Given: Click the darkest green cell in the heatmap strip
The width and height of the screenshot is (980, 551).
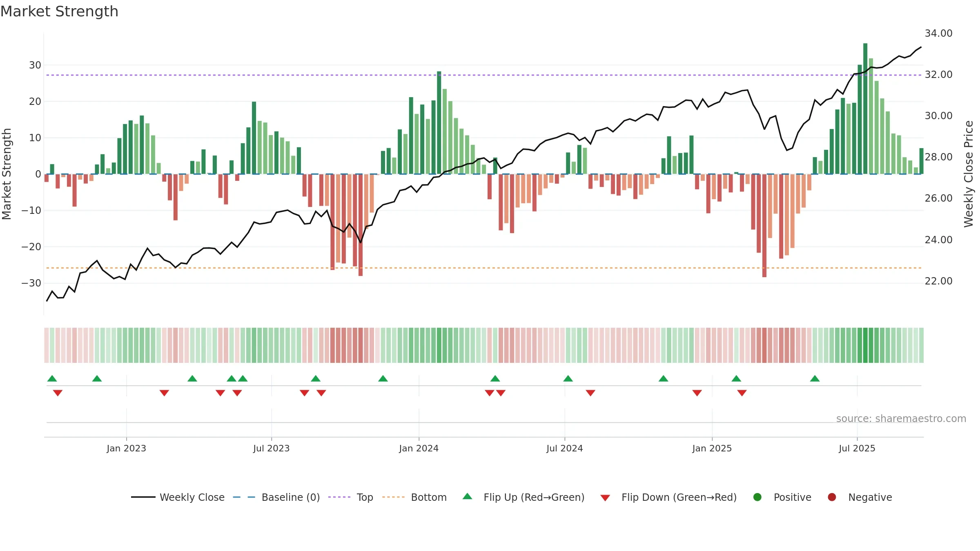Looking at the screenshot, I should [865, 345].
